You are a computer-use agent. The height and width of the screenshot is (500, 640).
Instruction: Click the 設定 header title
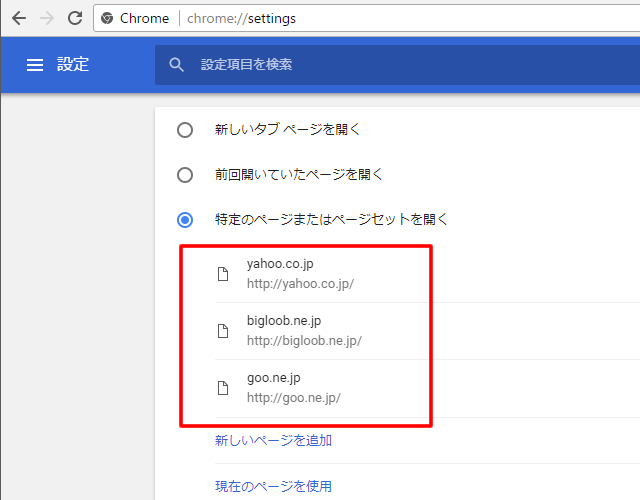(x=73, y=64)
